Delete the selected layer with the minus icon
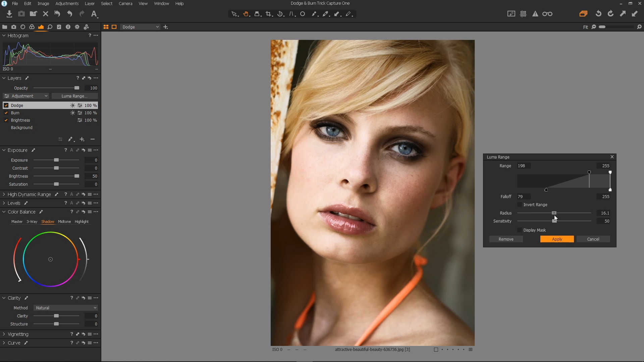This screenshot has width=644, height=362. tap(93, 139)
